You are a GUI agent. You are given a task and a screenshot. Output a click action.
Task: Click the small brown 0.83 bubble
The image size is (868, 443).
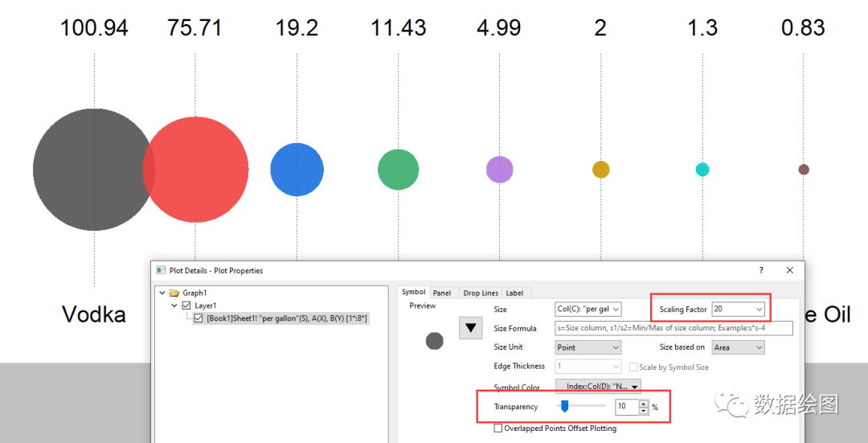pyautogui.click(x=804, y=170)
